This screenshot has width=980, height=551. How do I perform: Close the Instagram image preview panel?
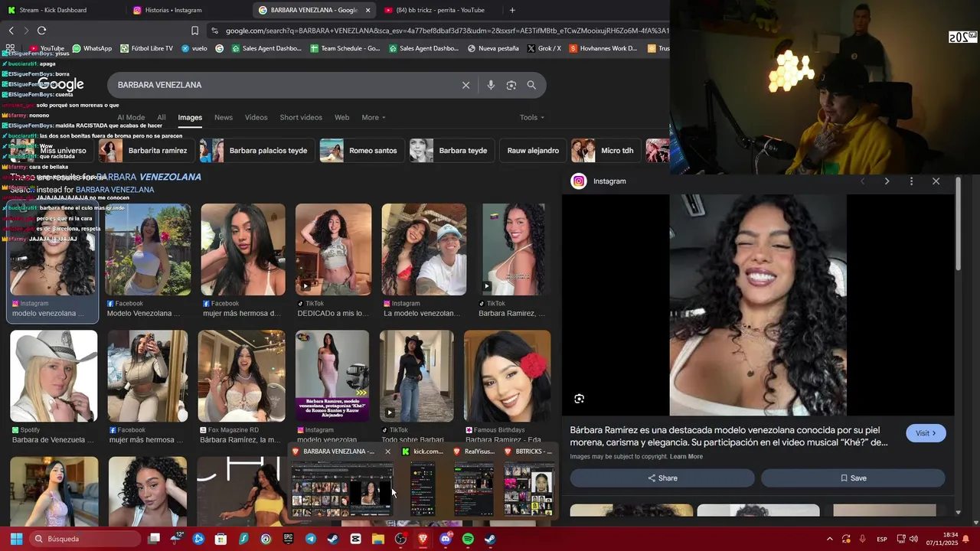click(x=936, y=181)
